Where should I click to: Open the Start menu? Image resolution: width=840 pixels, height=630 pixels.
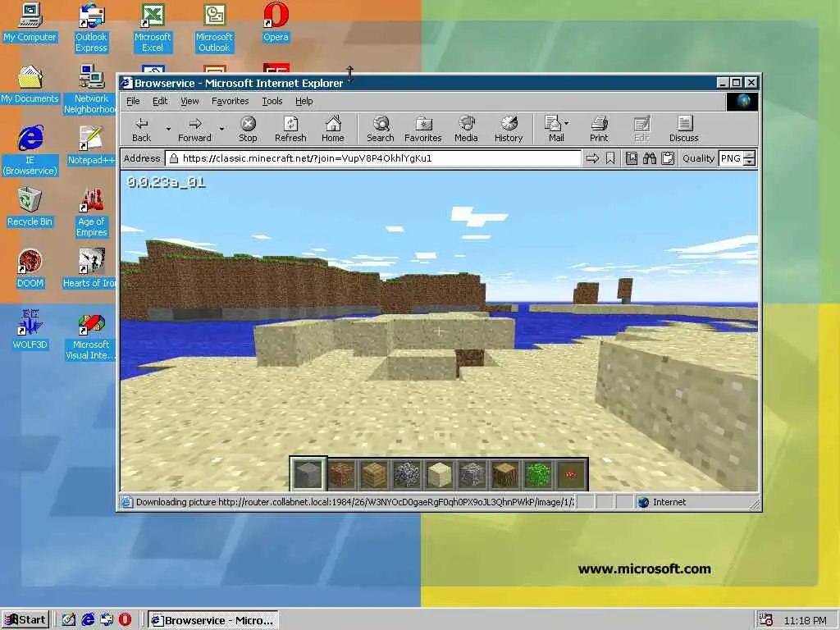(25, 620)
